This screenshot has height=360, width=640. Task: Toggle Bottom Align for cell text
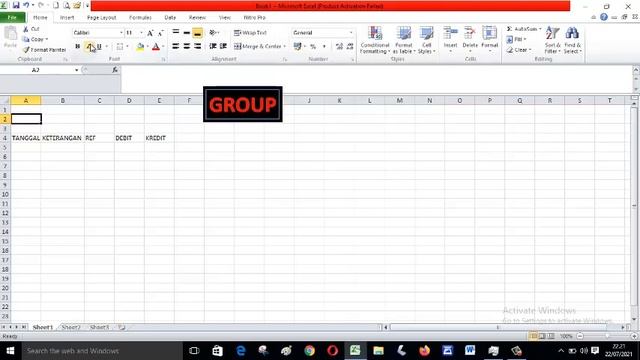tap(197, 33)
